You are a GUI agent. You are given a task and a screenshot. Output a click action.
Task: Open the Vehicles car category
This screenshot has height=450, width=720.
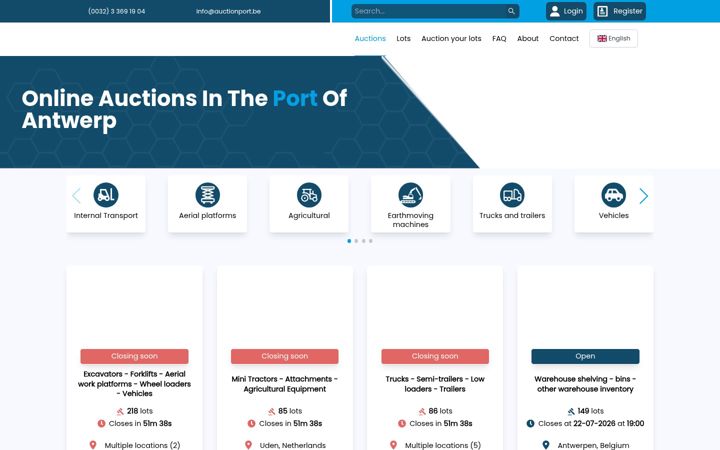click(614, 204)
